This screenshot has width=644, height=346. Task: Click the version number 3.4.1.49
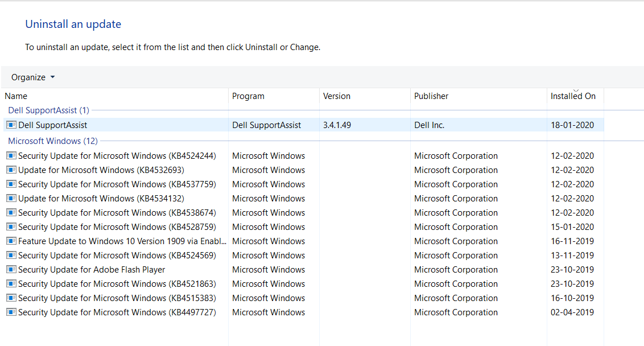click(x=337, y=125)
